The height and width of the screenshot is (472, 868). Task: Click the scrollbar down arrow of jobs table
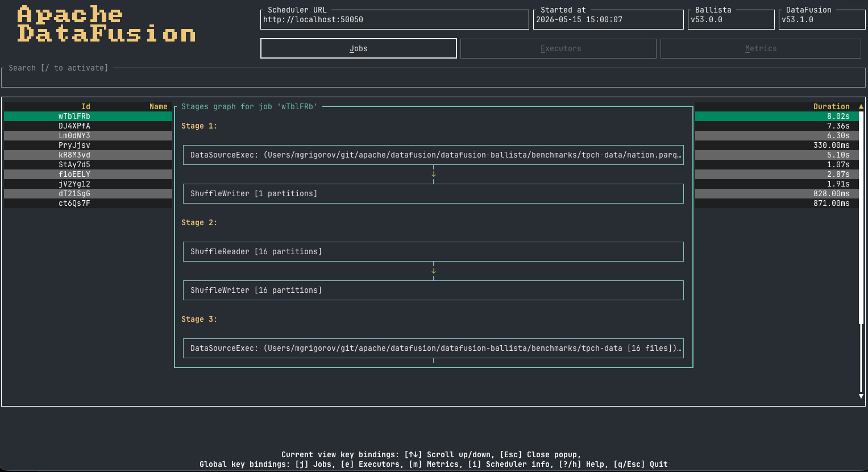click(x=861, y=396)
